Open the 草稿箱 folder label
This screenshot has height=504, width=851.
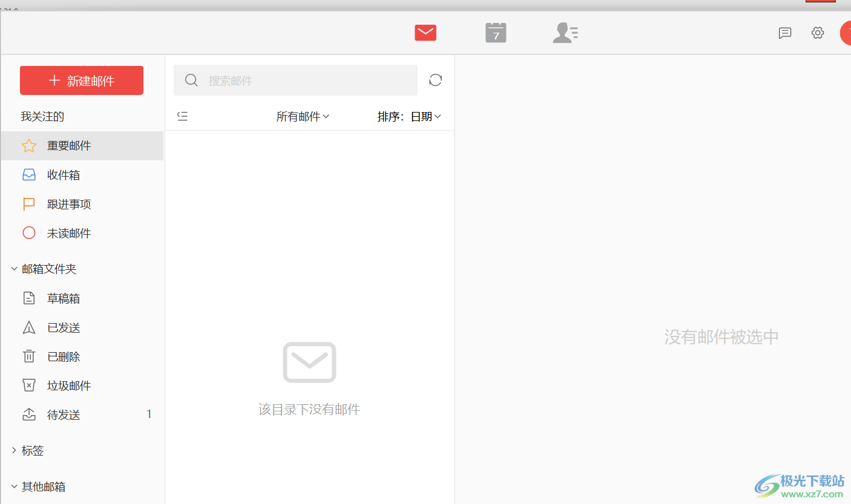pyautogui.click(x=64, y=298)
